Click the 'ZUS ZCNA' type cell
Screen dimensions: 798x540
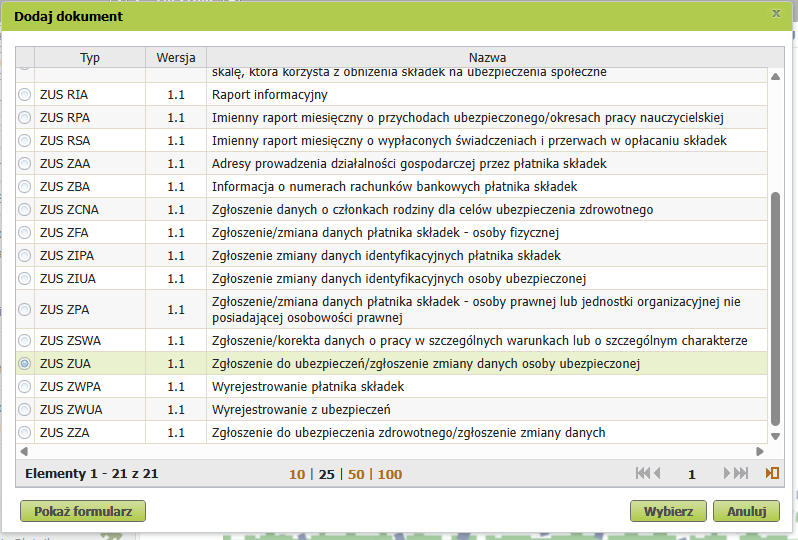(x=90, y=210)
